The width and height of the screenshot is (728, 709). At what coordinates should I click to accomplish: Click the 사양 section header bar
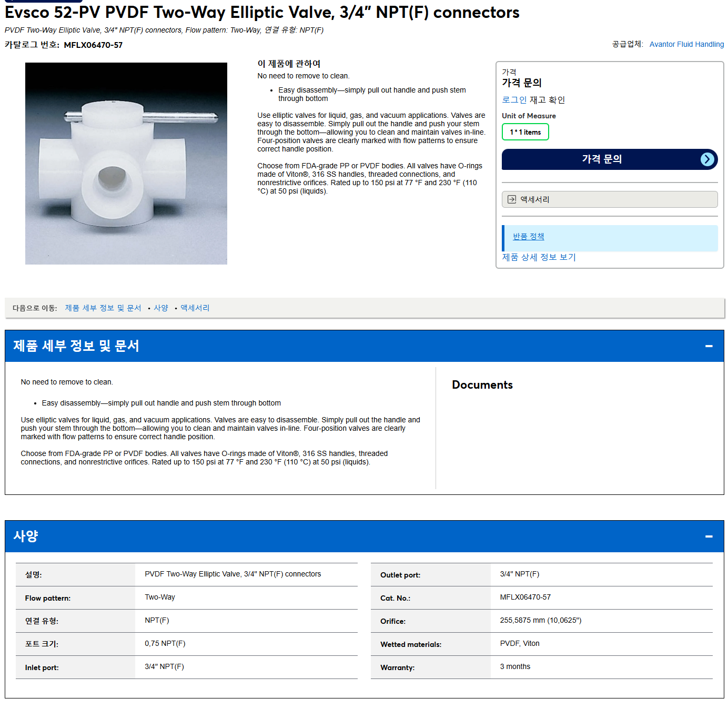click(x=364, y=536)
